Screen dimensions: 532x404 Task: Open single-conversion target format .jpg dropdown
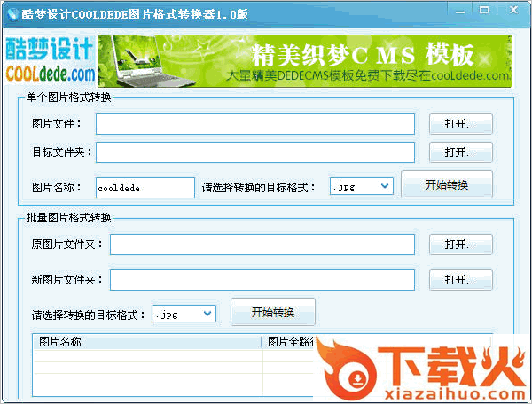coord(362,186)
